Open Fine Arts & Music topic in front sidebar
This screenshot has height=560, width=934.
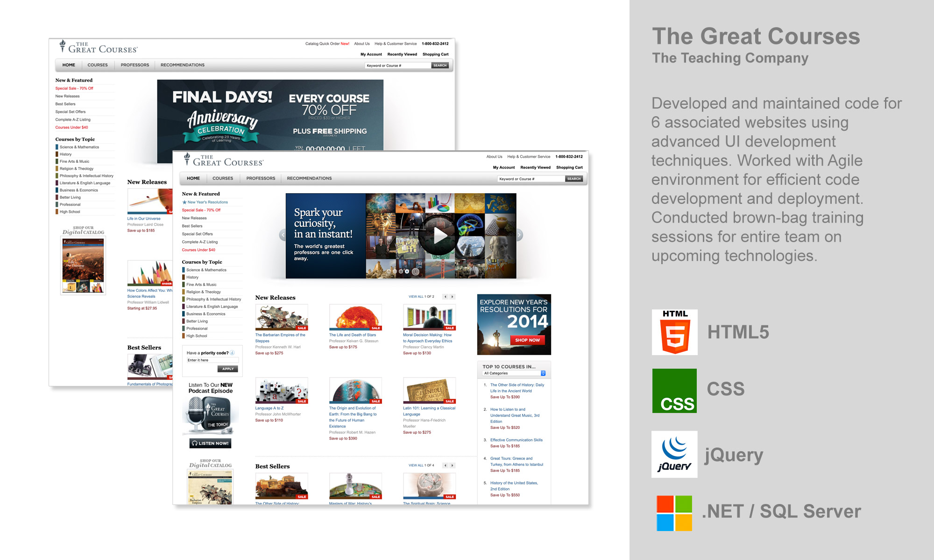click(x=201, y=284)
